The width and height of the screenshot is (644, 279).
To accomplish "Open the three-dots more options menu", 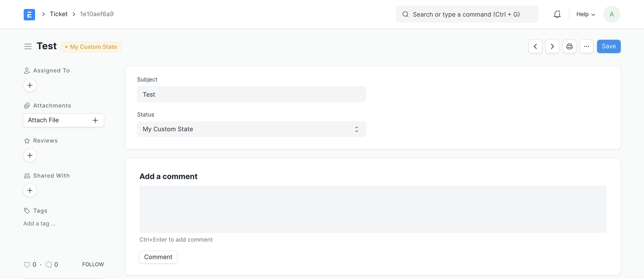I will [x=586, y=47].
